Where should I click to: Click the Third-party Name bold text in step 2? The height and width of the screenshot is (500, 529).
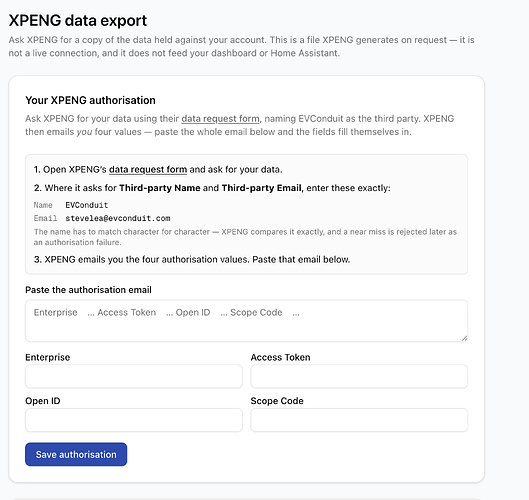pyautogui.click(x=160, y=188)
